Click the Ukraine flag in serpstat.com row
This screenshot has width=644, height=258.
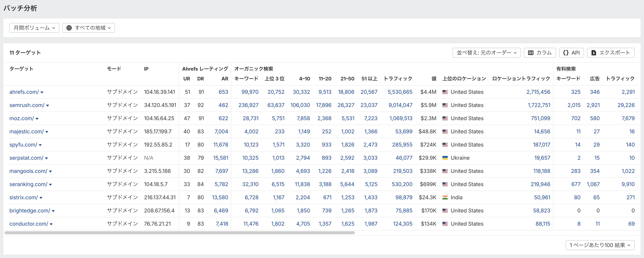point(445,158)
